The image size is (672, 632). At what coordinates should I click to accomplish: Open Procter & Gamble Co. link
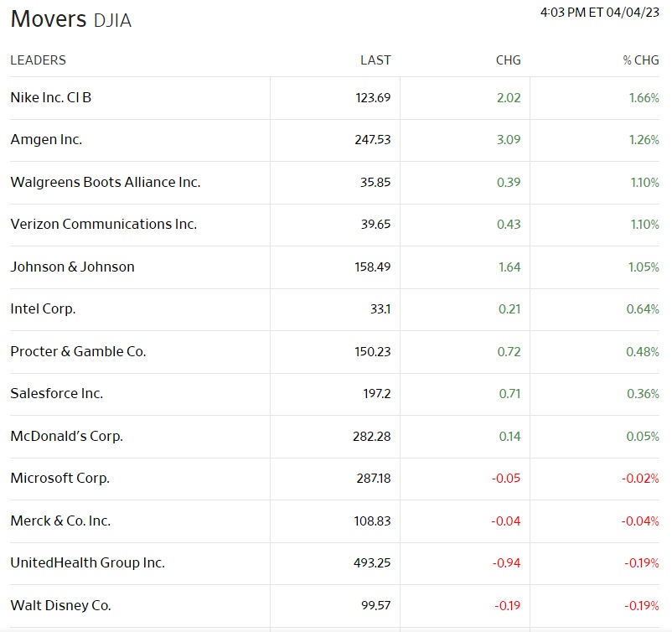78,351
